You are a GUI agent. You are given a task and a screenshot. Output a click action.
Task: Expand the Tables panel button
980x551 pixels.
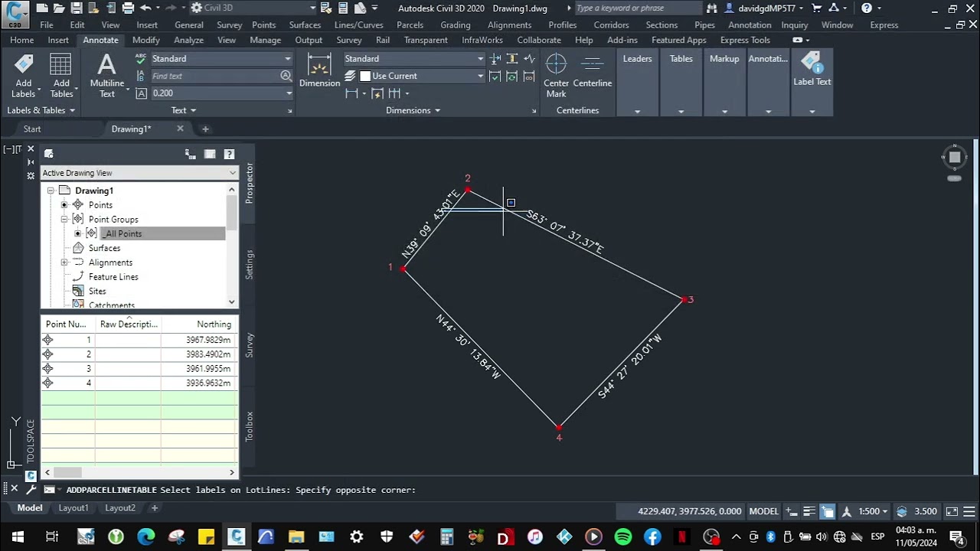point(681,84)
